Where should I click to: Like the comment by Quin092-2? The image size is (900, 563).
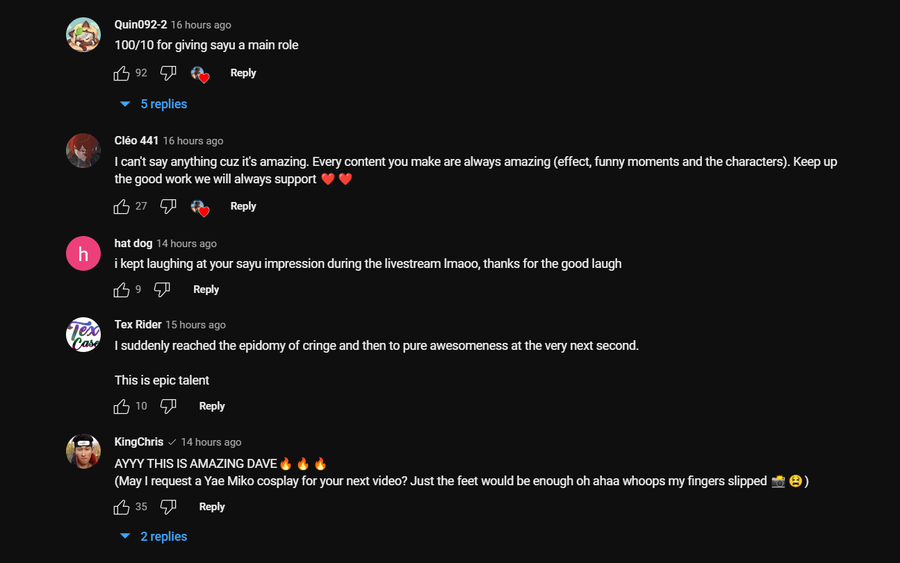122,73
